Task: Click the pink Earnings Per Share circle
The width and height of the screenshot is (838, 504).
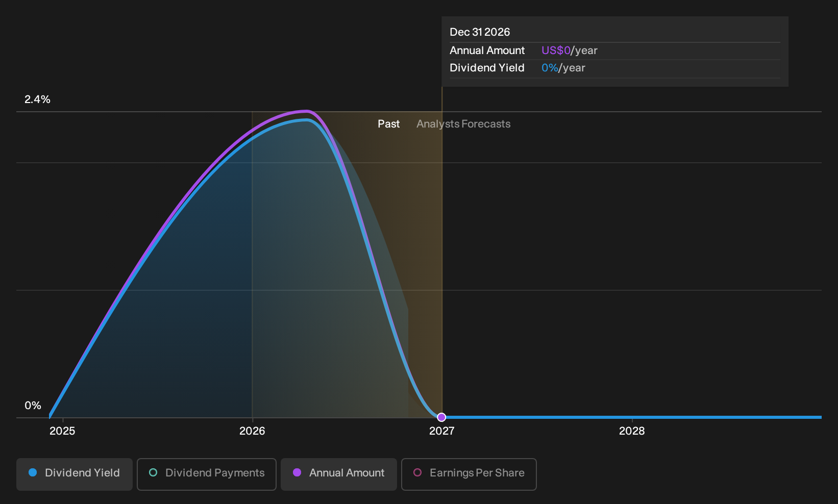Action: pyautogui.click(x=417, y=472)
